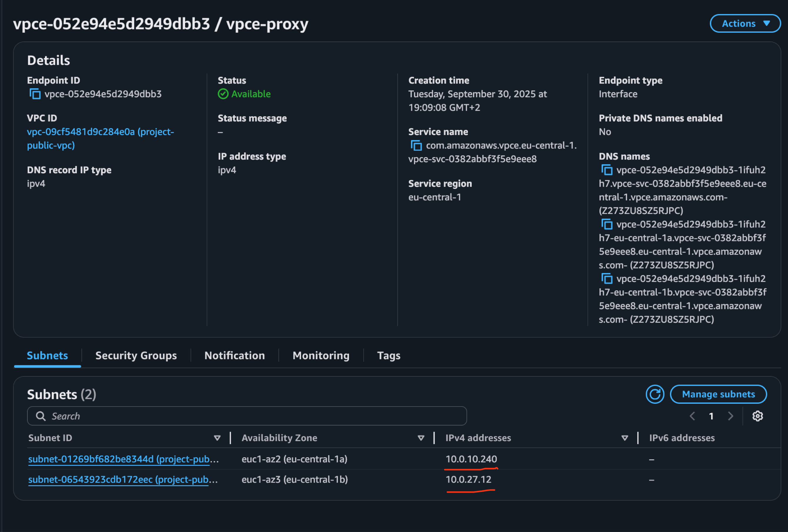788x532 pixels.
Task: Click the magnifier icon in subnet search
Action: click(41, 416)
